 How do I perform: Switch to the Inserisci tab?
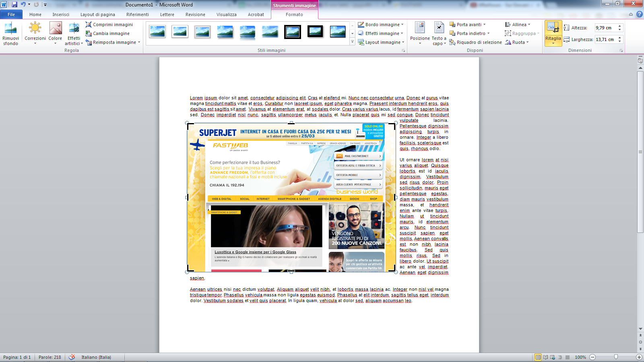tap(61, 14)
